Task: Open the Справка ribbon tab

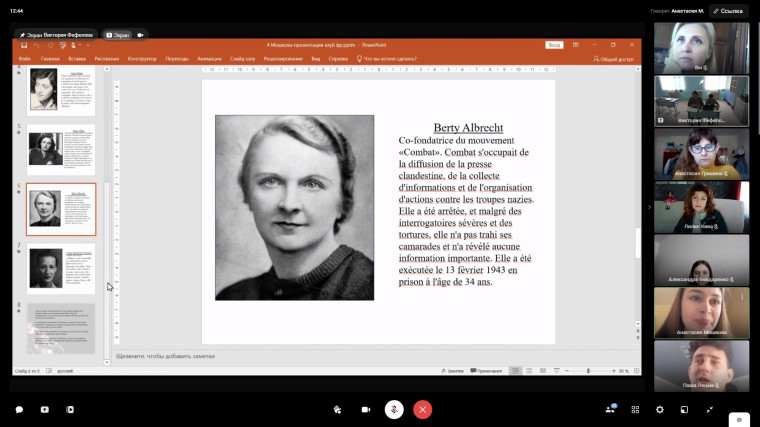Action: click(338, 59)
